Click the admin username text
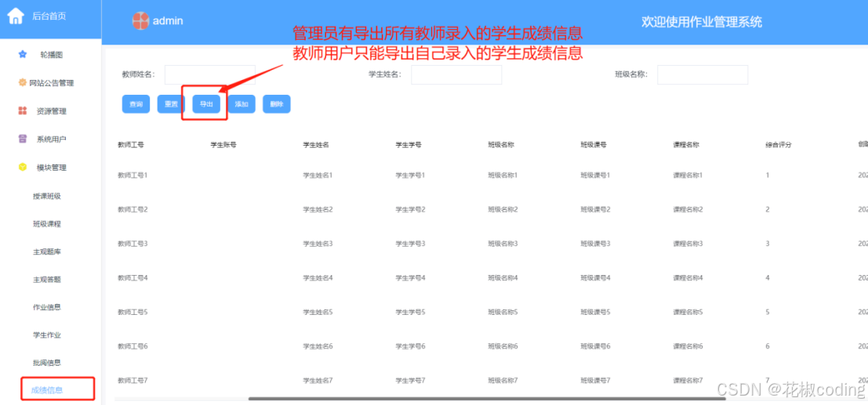Viewport: 868px width, 405px height. [x=168, y=21]
